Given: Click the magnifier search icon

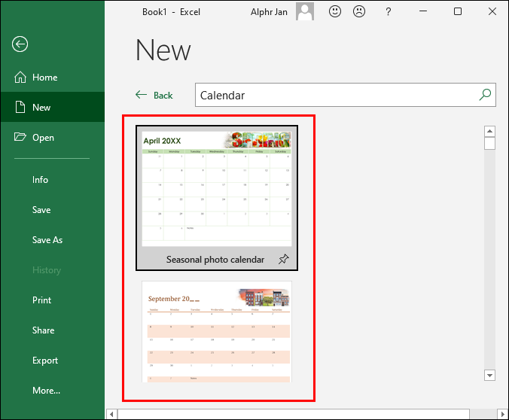Looking at the screenshot, I should pos(486,95).
